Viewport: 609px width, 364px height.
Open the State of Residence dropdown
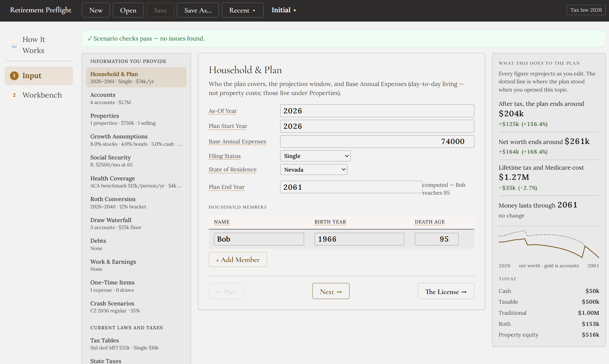click(314, 170)
